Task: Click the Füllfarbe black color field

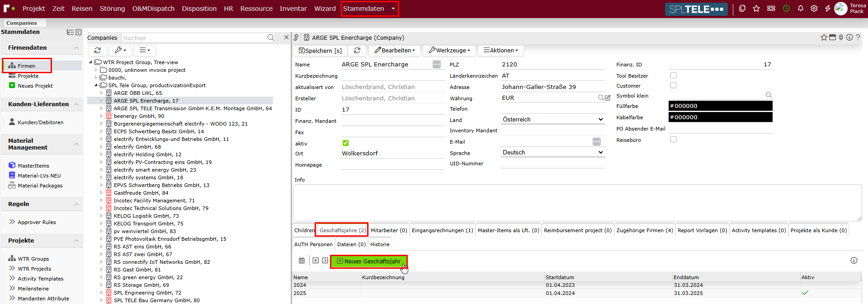Action: tap(720, 106)
